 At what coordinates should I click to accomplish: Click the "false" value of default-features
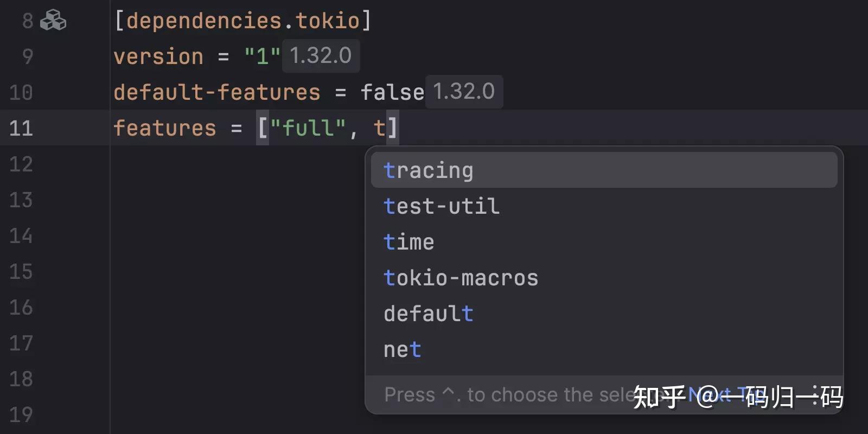point(392,92)
